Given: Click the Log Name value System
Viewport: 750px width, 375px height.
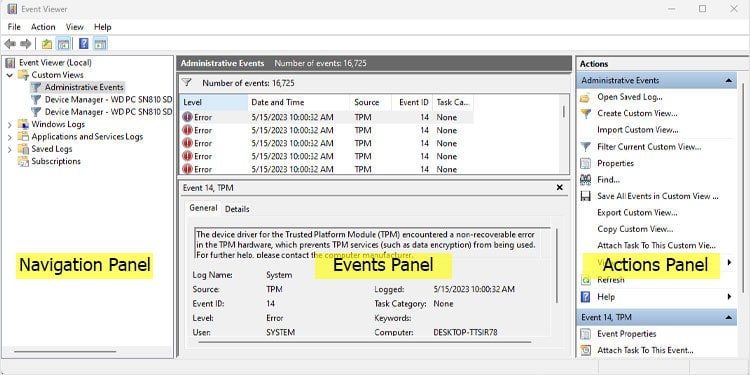Looking at the screenshot, I should pos(279,275).
